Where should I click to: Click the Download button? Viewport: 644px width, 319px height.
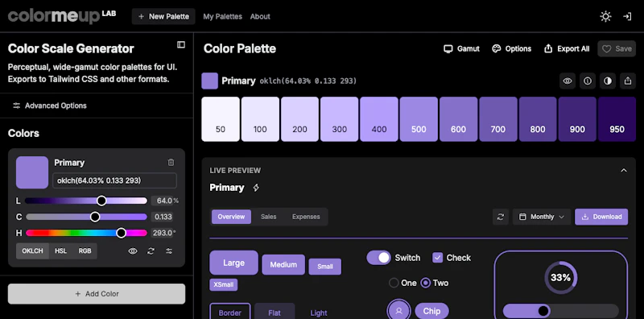(x=601, y=217)
